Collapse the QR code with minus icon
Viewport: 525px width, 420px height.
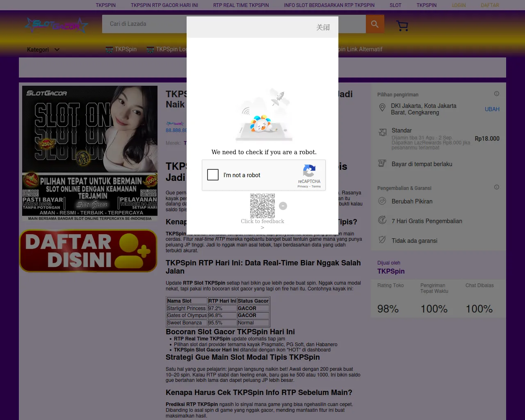click(x=283, y=206)
